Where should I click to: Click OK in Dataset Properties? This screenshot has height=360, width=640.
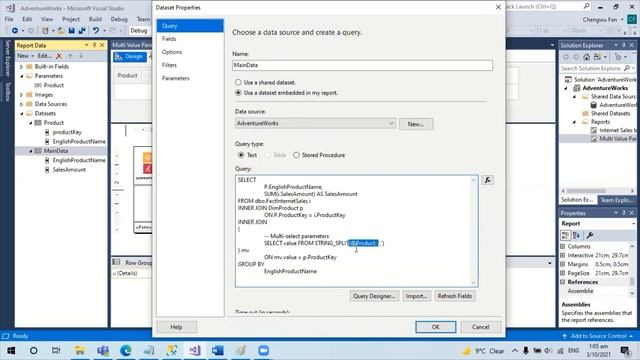(x=436, y=327)
